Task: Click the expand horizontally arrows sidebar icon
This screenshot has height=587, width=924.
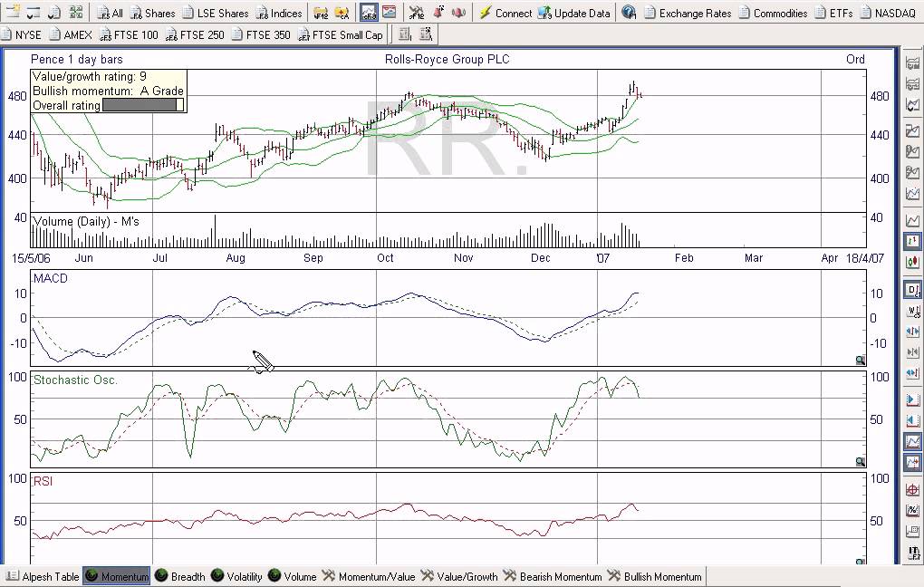Action: click(x=912, y=332)
